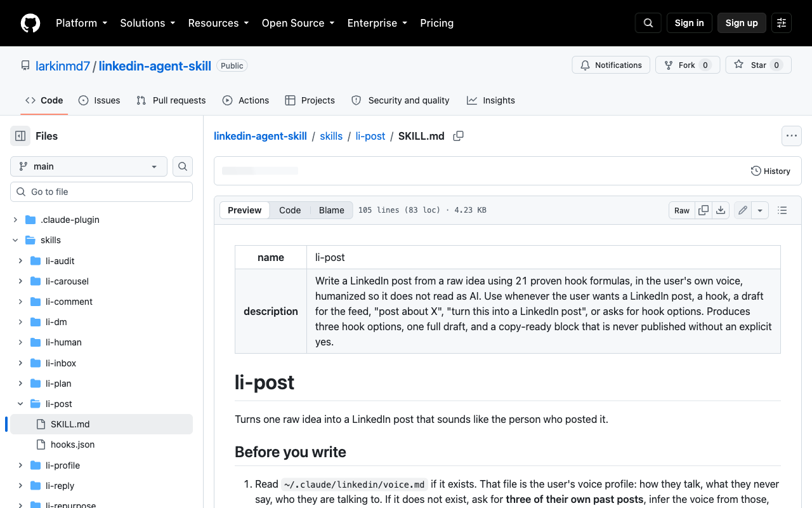Open the Projects tab
The image size is (812, 508).
pyautogui.click(x=310, y=100)
